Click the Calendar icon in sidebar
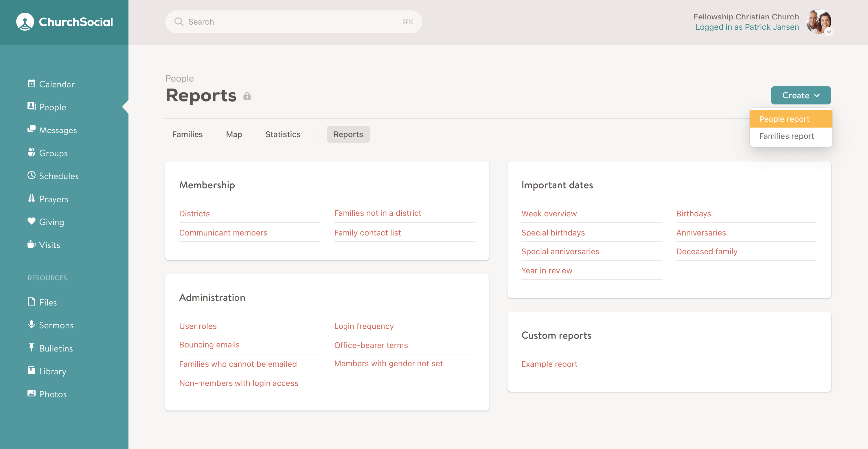 (x=31, y=84)
